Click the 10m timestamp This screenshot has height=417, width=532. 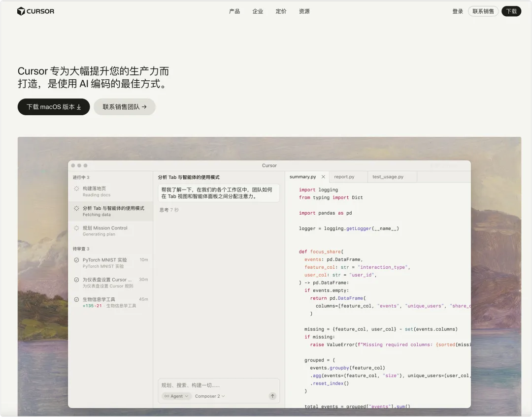[x=144, y=259]
